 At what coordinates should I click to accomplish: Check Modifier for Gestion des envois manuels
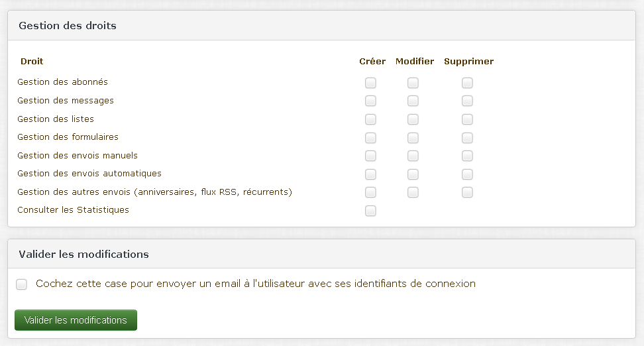413,156
